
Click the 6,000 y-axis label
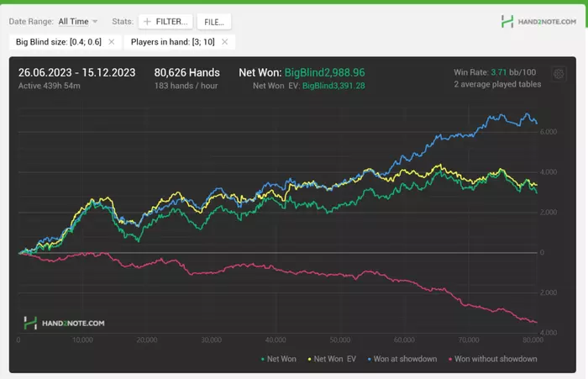coord(549,132)
